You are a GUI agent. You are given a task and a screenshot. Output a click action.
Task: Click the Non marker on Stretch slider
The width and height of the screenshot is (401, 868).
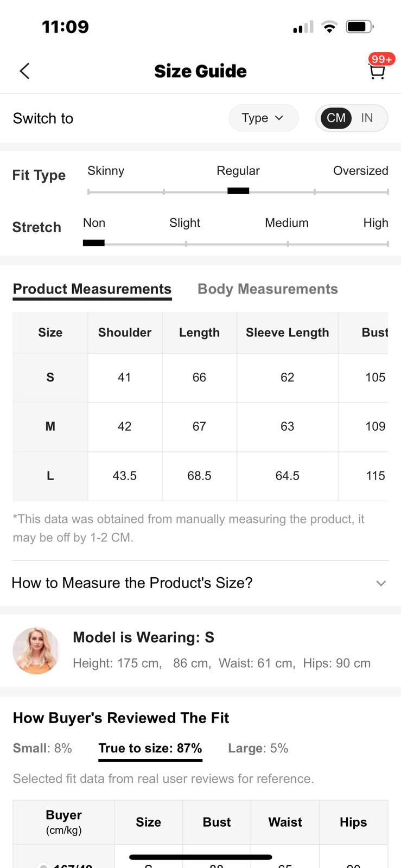coord(93,243)
